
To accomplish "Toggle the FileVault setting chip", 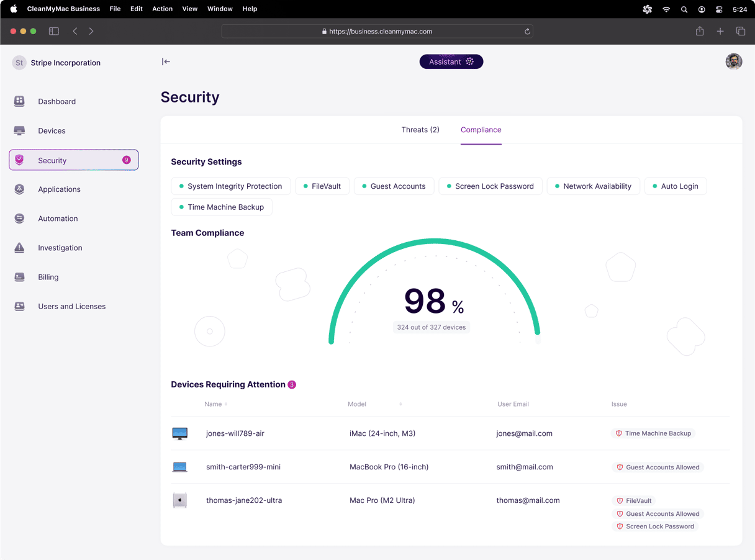I will [322, 186].
